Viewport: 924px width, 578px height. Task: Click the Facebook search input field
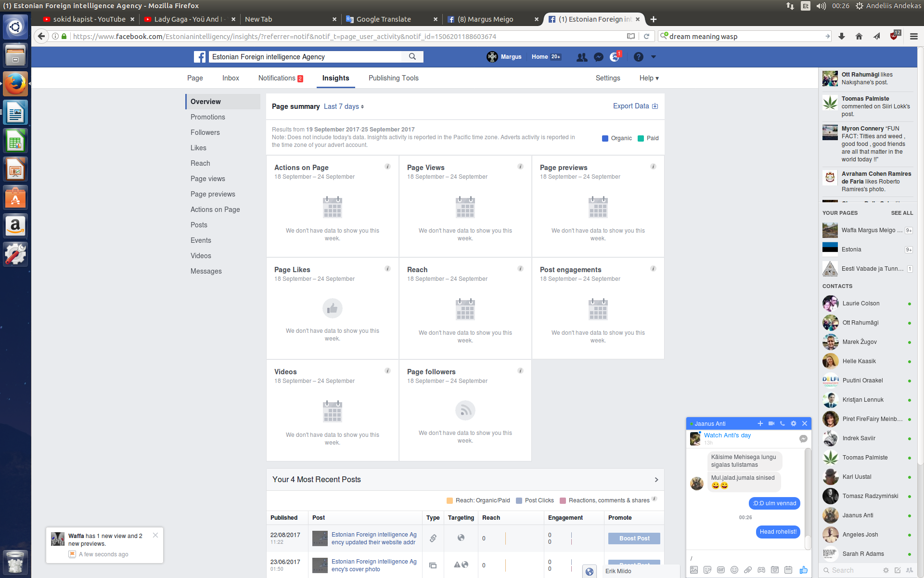(x=306, y=57)
